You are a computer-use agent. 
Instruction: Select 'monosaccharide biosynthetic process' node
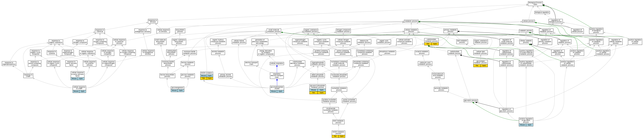click(x=168, y=63)
